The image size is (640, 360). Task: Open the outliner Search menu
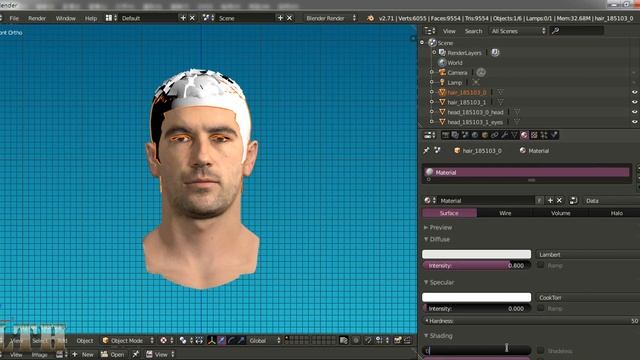[x=473, y=31]
